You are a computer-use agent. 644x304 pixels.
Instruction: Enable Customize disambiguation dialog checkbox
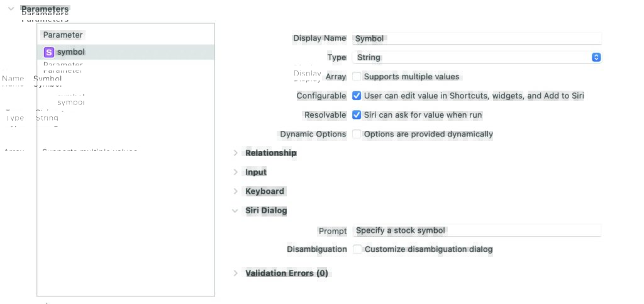tap(357, 249)
